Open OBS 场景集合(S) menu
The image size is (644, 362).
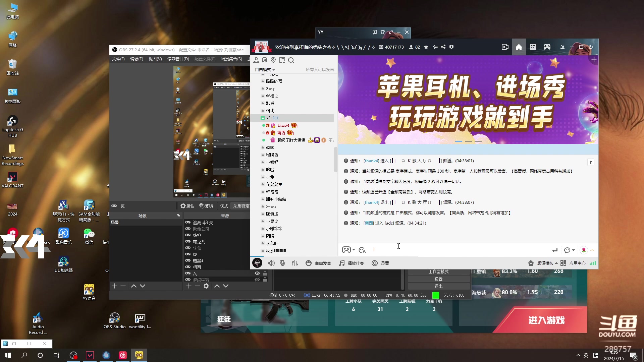231,59
